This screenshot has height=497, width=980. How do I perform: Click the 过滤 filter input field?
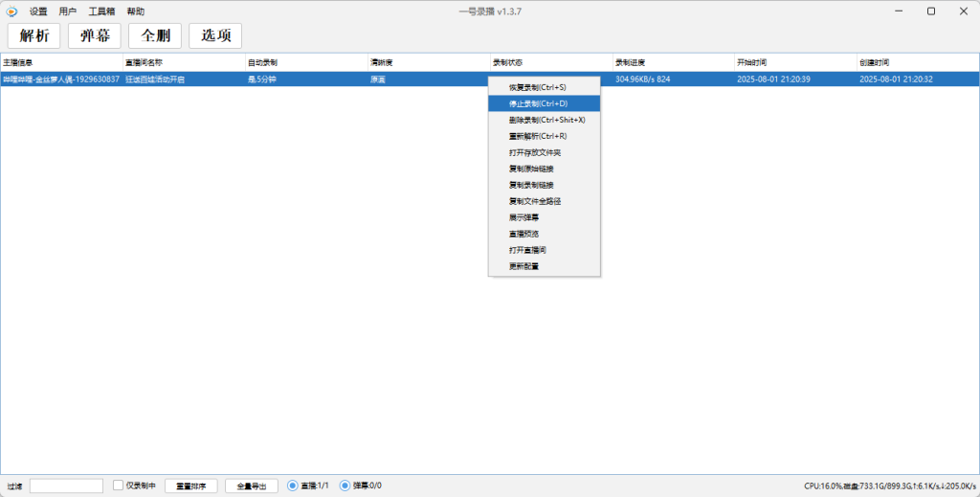pos(66,486)
